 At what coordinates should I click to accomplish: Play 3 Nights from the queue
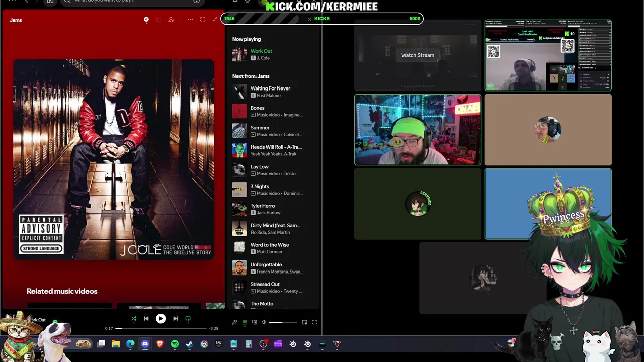point(260,187)
